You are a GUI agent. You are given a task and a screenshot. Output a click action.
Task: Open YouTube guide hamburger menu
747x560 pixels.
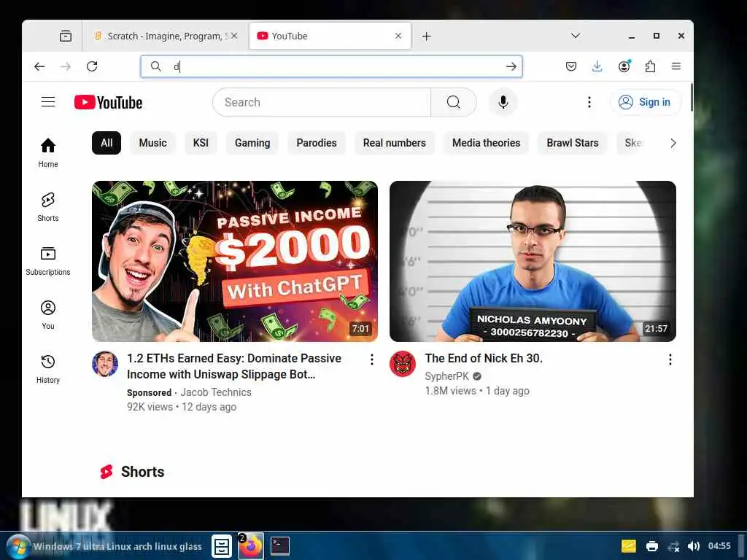(x=48, y=102)
